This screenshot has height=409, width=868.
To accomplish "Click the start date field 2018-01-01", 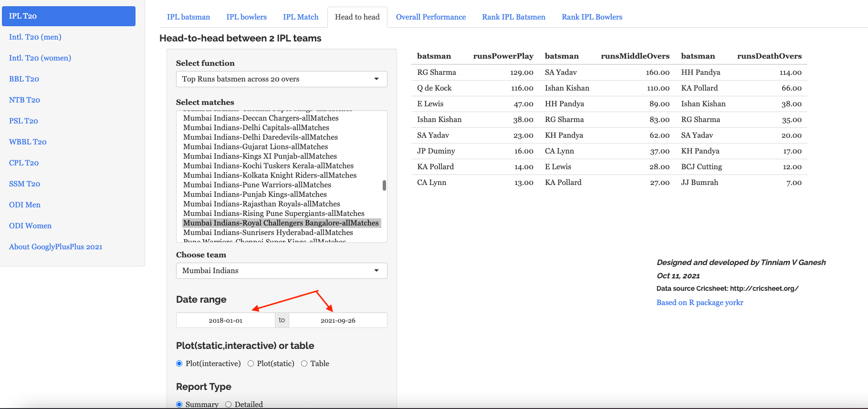I will tap(225, 320).
